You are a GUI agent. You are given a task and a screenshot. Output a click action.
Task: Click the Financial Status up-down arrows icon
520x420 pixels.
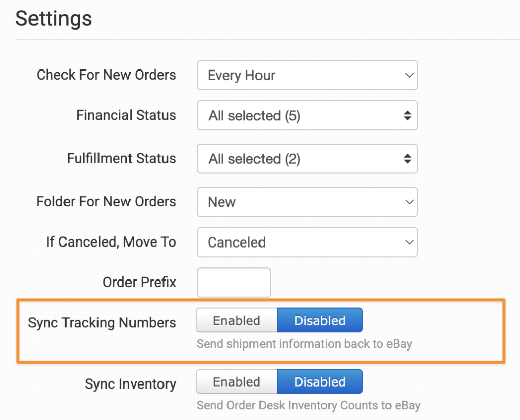[407, 116]
